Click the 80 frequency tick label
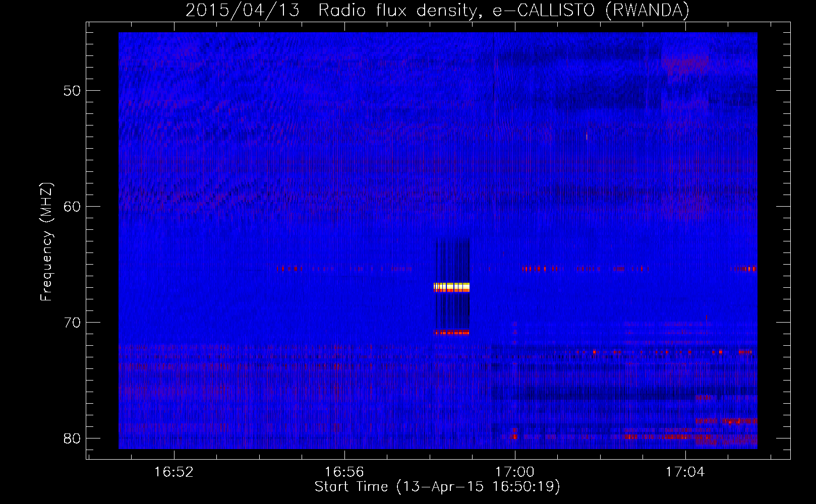This screenshot has height=504, width=816. (x=72, y=438)
